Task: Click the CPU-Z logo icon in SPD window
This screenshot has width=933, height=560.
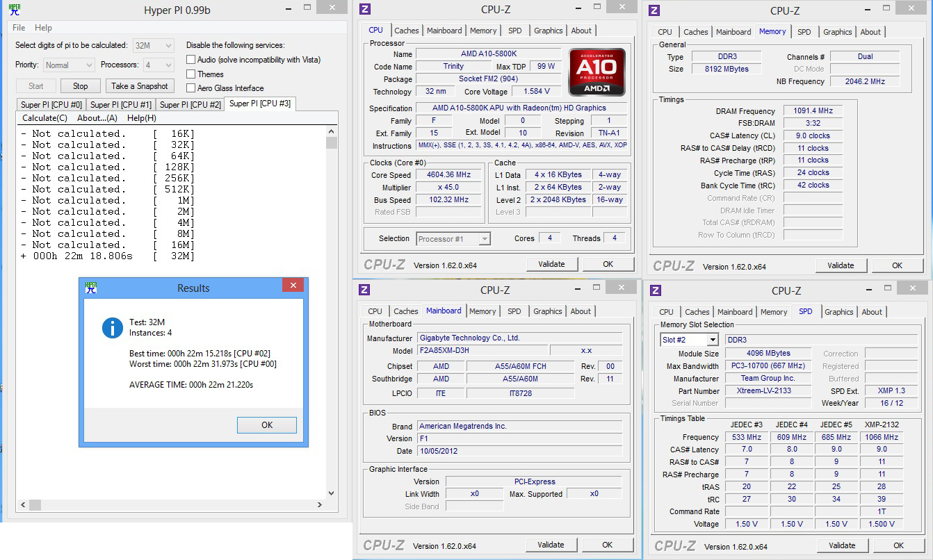Action: pos(656,290)
